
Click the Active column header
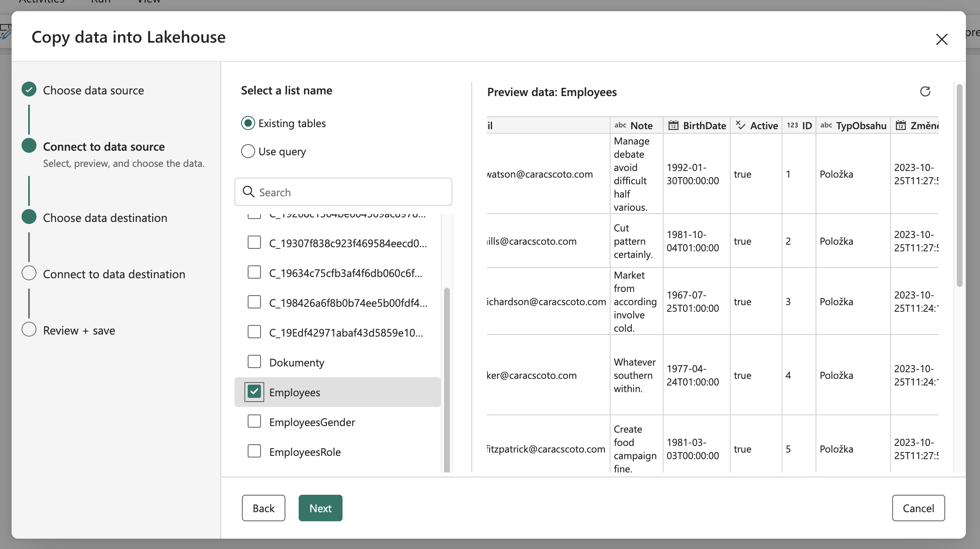(x=756, y=125)
